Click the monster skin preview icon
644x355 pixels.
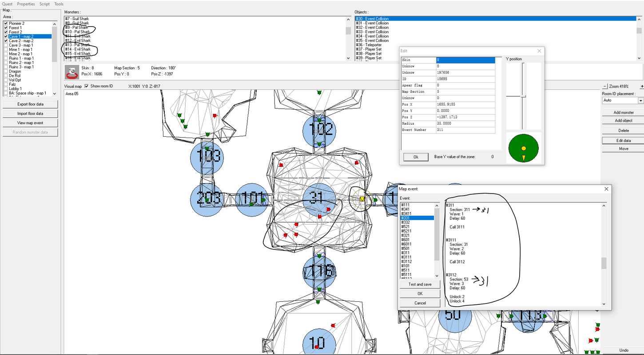72,72
